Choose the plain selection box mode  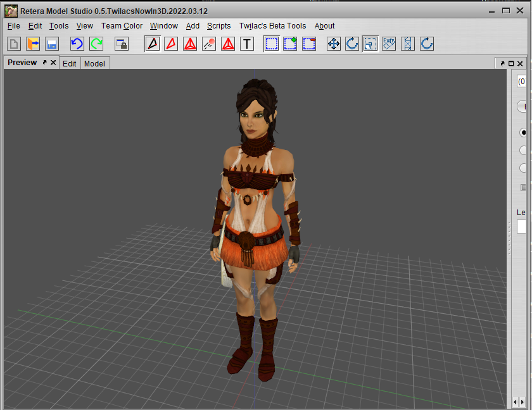[272, 44]
